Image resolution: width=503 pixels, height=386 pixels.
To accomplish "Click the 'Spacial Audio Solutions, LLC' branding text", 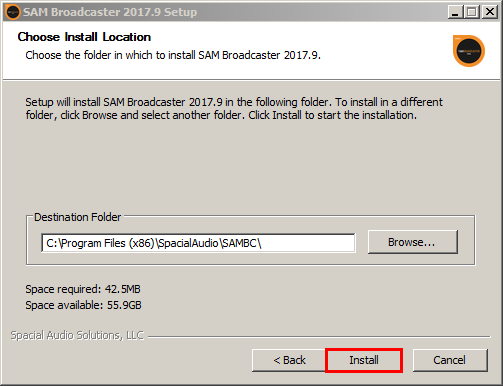I will click(77, 335).
